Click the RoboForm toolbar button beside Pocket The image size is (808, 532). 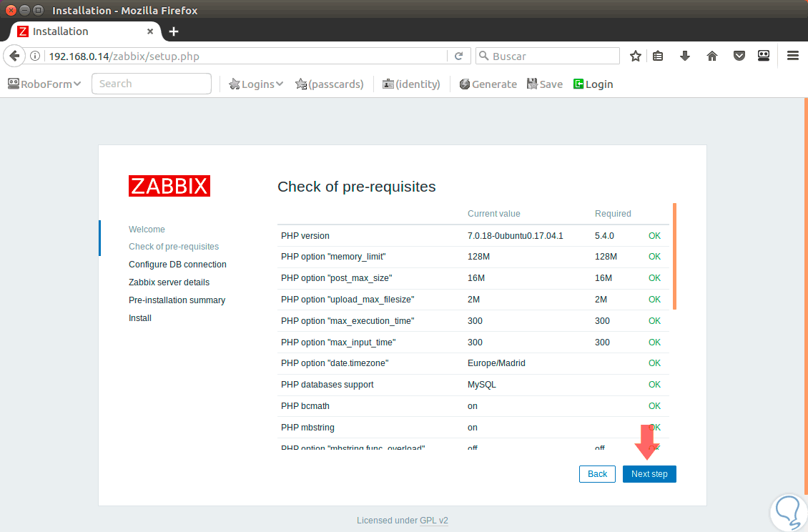pyautogui.click(x=764, y=56)
